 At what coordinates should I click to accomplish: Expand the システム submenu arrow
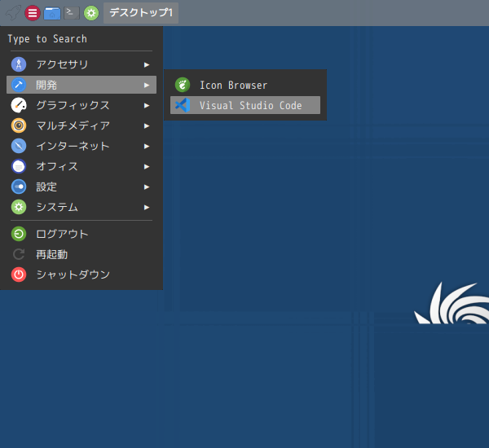(x=147, y=208)
